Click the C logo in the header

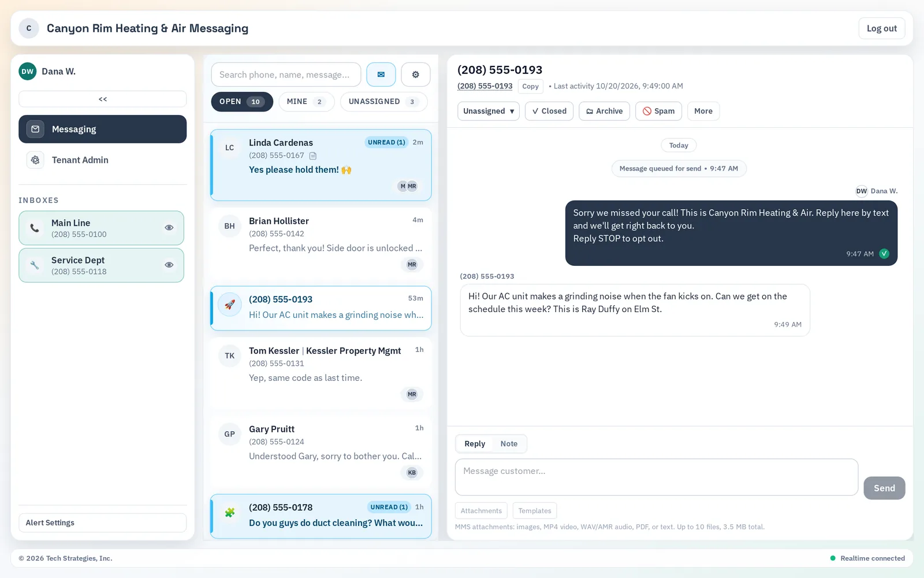29,28
